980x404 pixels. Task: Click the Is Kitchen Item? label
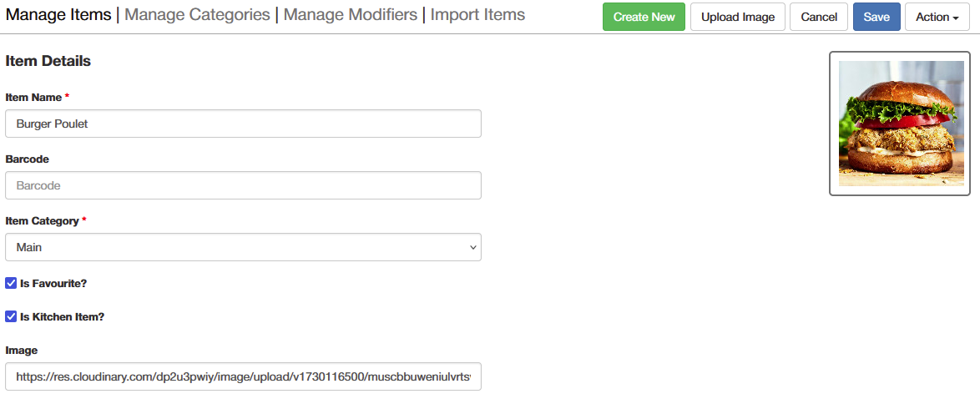pos(62,316)
